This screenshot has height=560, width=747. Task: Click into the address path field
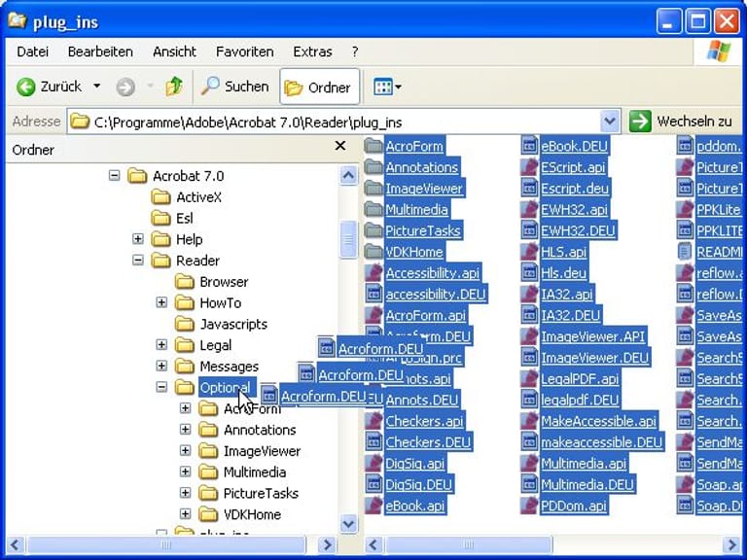tap(334, 122)
